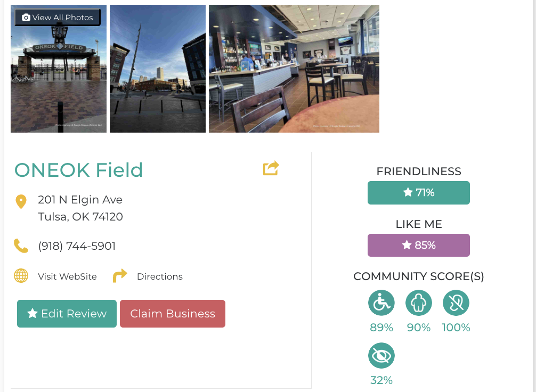Screen dimensions: 536x392
Task: Click the Like Me 85% score bar
Action: point(419,245)
